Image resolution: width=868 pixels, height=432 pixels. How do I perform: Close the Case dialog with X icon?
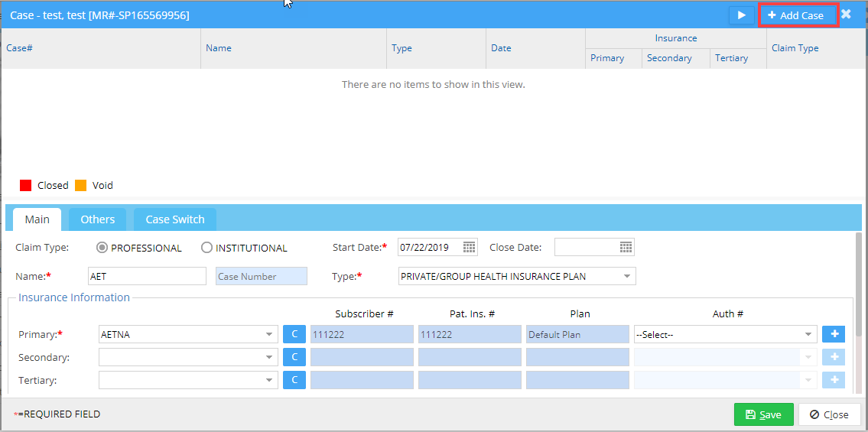846,15
